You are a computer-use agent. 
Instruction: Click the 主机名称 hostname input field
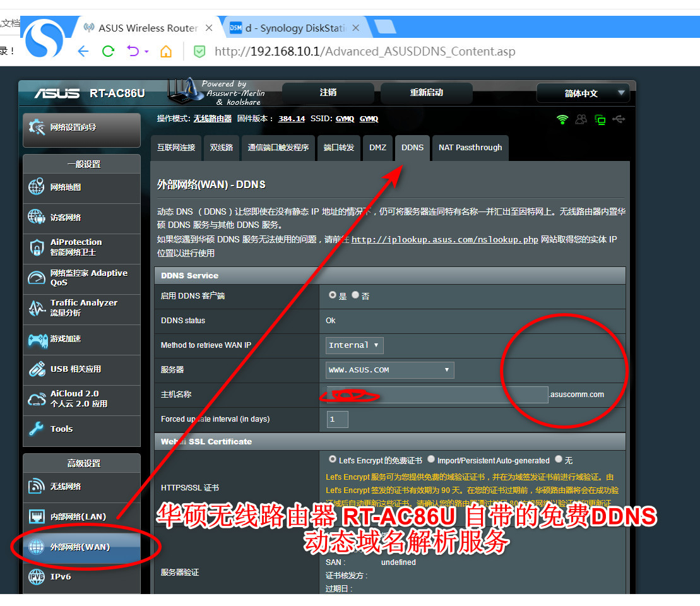click(x=437, y=395)
